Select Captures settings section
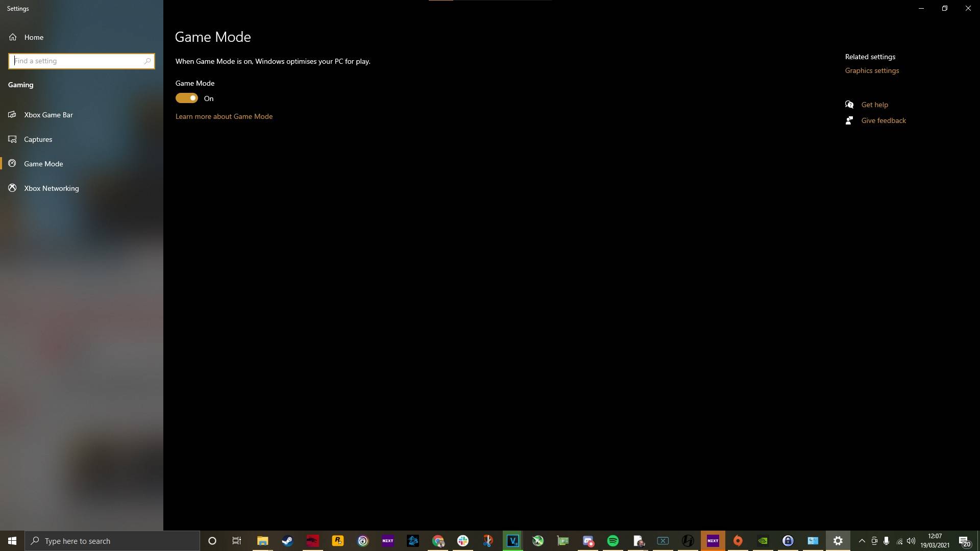Screen dimensions: 980x551 point(38,139)
